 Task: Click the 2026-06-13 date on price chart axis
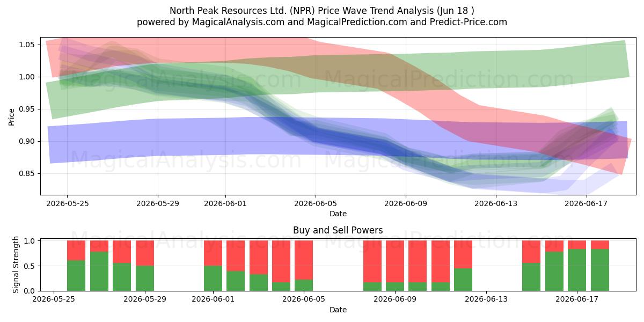(496, 203)
